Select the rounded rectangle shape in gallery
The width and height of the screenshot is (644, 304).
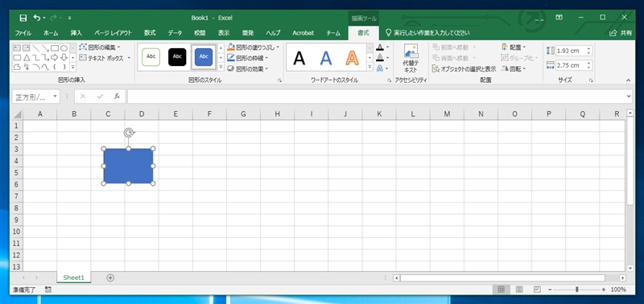click(17, 57)
